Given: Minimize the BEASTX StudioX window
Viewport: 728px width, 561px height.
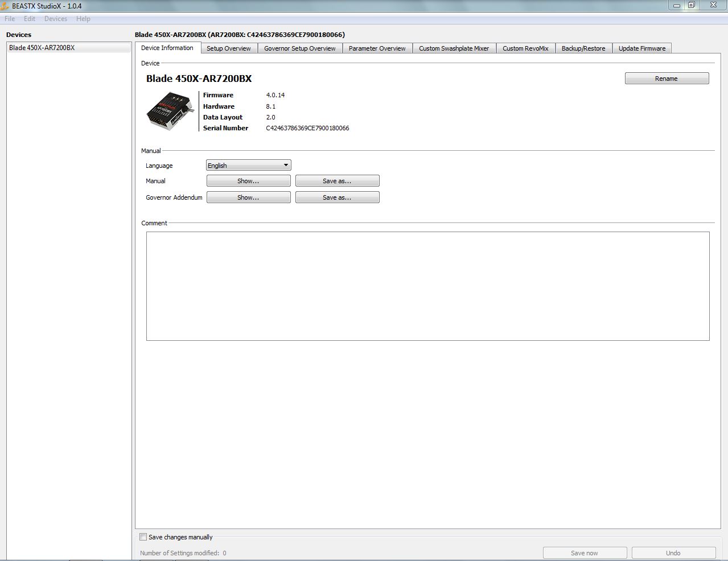Looking at the screenshot, I should [677, 5].
